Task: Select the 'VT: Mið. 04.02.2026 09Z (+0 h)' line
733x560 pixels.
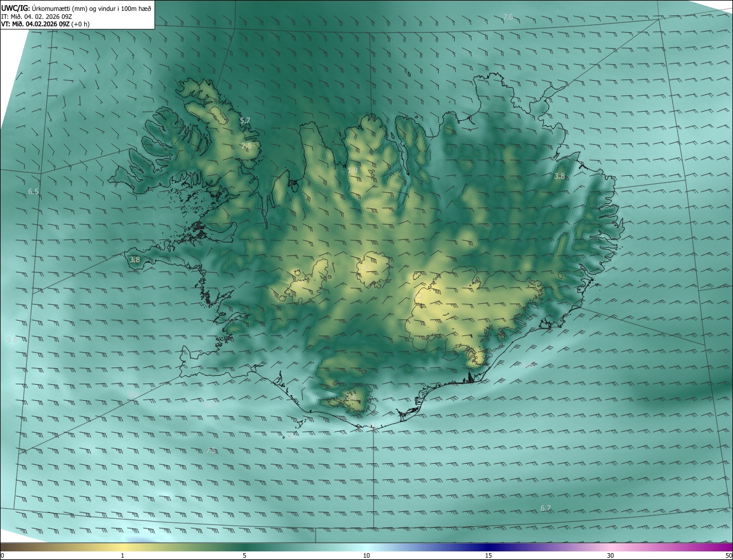Action: [x=45, y=24]
